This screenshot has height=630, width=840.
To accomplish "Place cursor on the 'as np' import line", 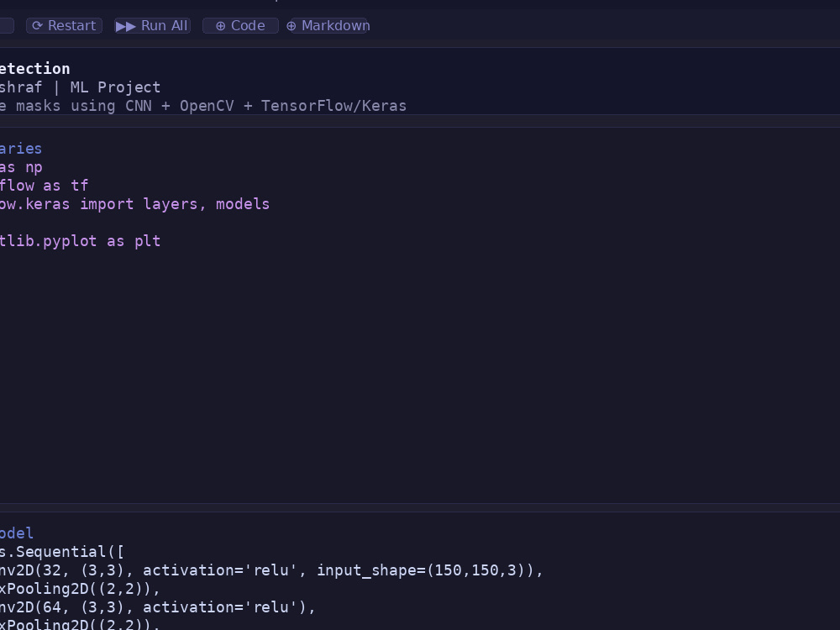I will (x=21, y=167).
